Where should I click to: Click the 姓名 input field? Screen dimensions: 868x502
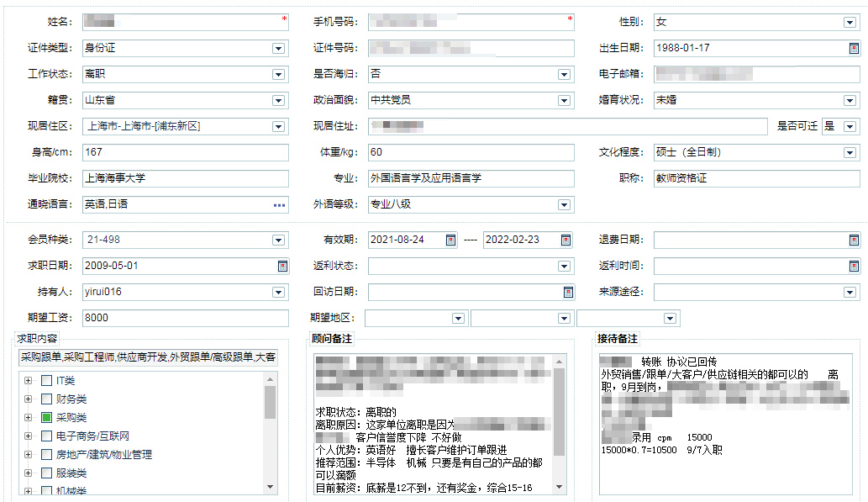(x=186, y=22)
